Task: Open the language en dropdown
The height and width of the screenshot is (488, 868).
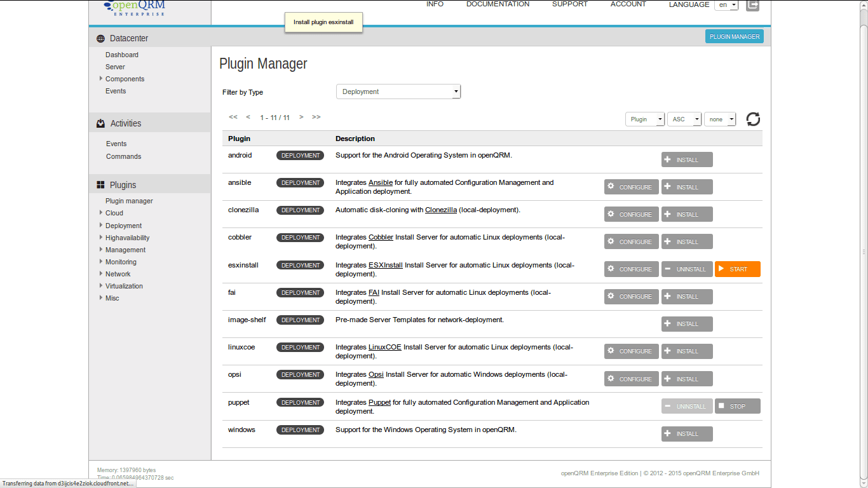Action: pos(726,5)
